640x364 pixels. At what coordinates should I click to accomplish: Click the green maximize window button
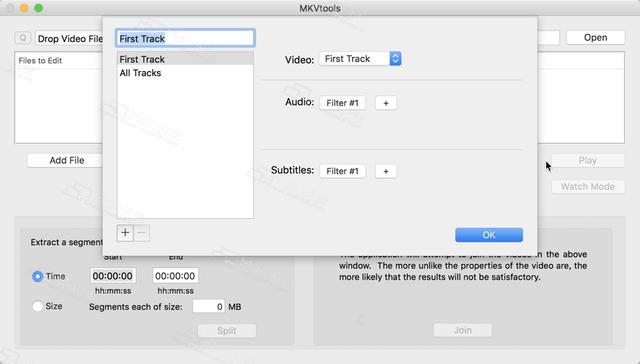click(x=39, y=8)
